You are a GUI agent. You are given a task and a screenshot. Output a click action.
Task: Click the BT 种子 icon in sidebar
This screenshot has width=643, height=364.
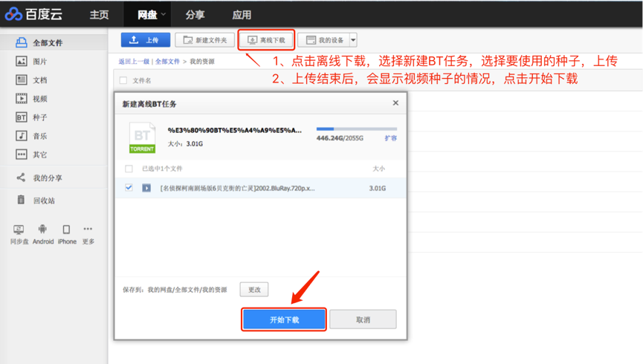tap(22, 117)
